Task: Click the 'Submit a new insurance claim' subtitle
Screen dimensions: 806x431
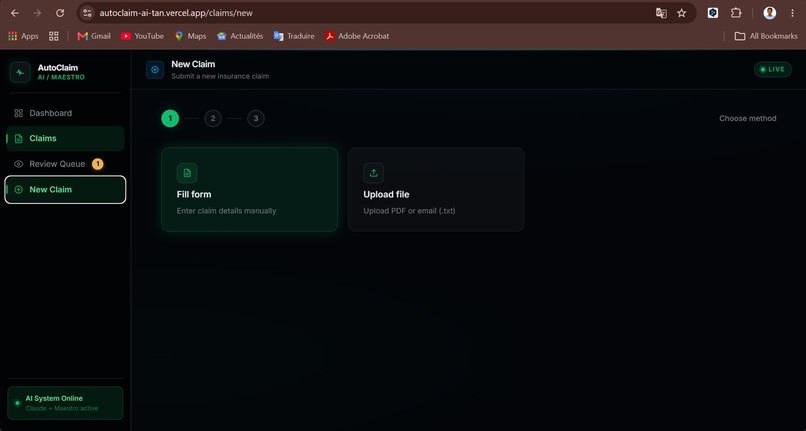Action: point(220,76)
